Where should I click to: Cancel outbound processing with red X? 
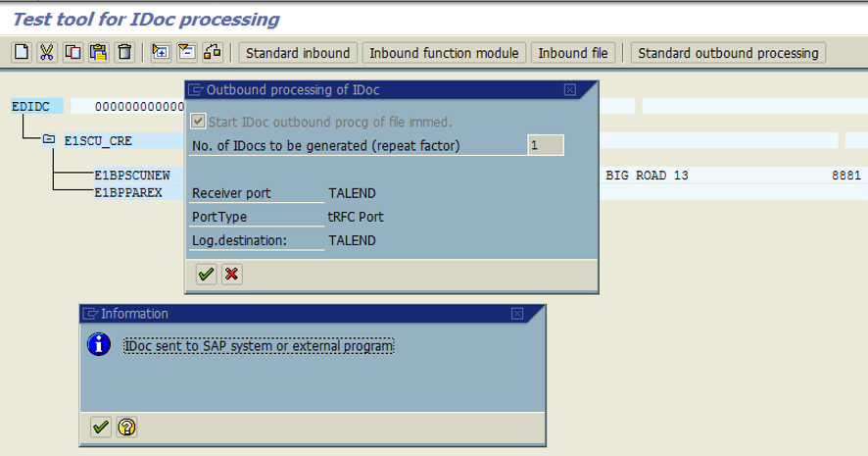point(231,275)
